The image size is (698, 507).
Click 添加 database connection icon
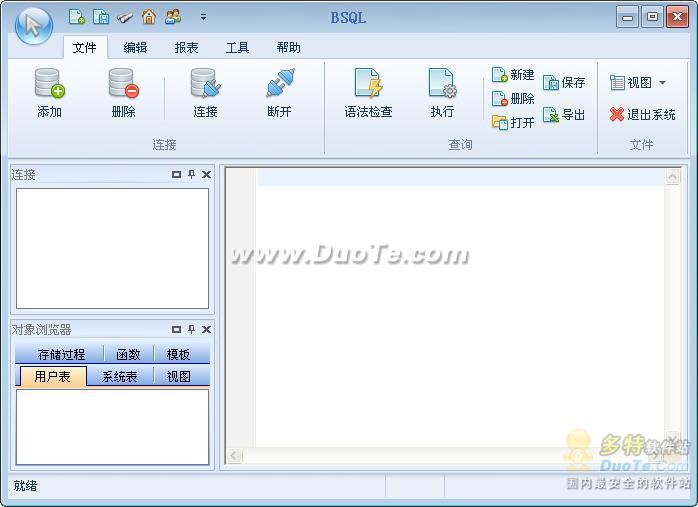(49, 93)
